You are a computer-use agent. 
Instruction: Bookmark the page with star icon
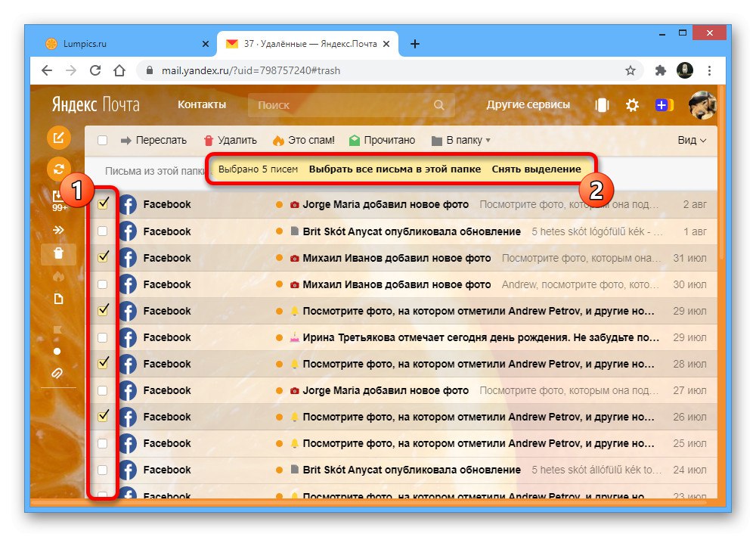tap(631, 70)
